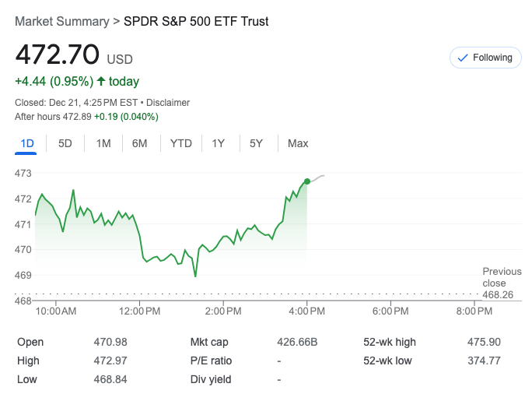Click the 472.70 price heading

pos(58,55)
